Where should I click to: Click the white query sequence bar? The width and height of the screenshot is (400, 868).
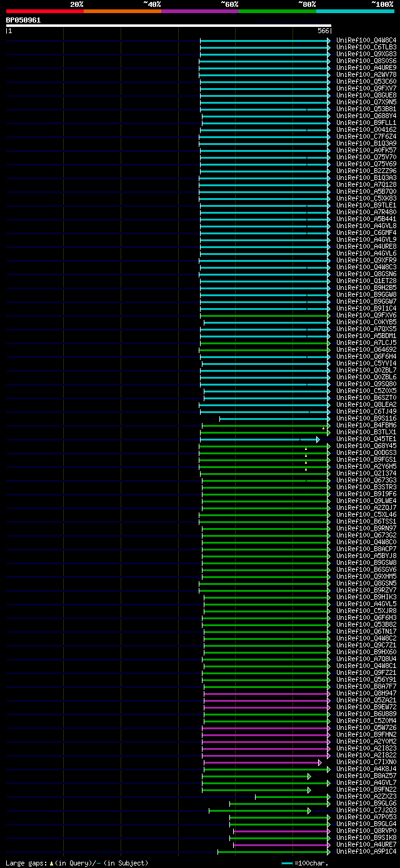[168, 26]
